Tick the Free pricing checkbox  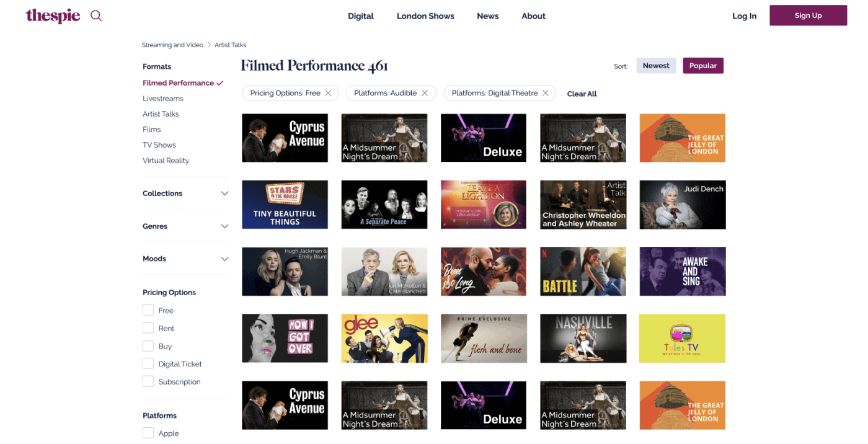click(x=148, y=310)
